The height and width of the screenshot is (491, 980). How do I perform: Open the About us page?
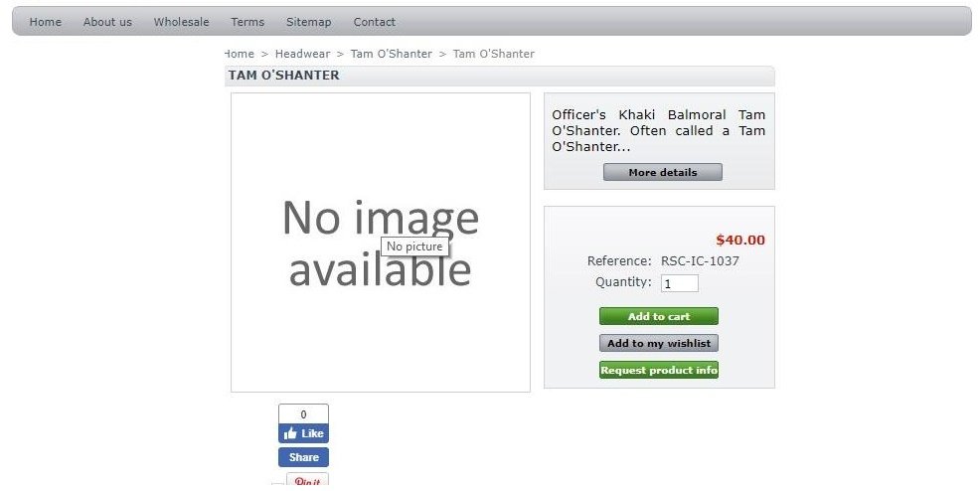(107, 22)
